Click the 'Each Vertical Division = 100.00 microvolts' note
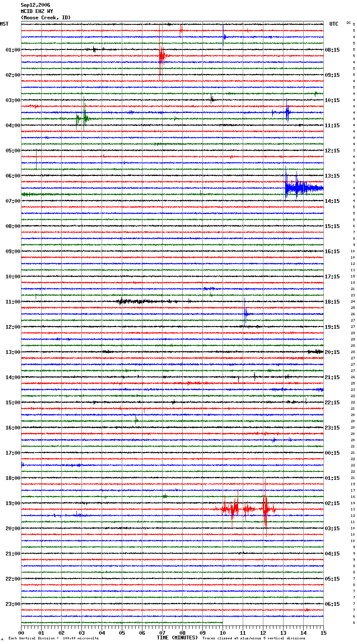 pyautogui.click(x=54, y=638)
